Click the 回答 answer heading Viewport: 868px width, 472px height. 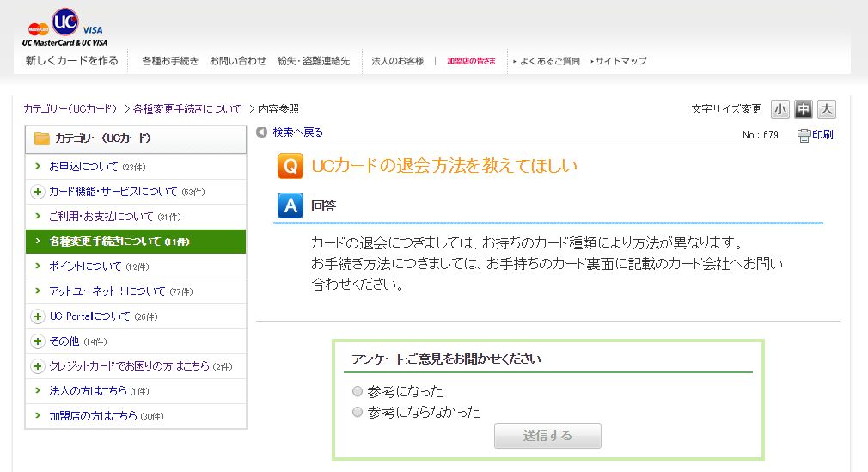(x=324, y=206)
